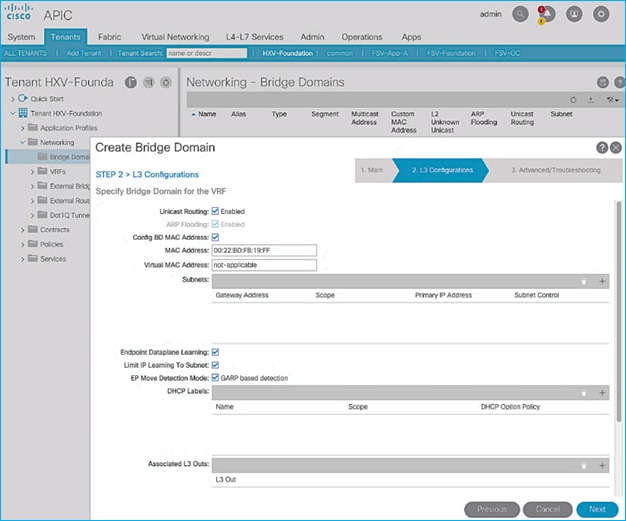
Task: Click third round icon beside Tenant HXV-Founda
Action: pos(166,82)
